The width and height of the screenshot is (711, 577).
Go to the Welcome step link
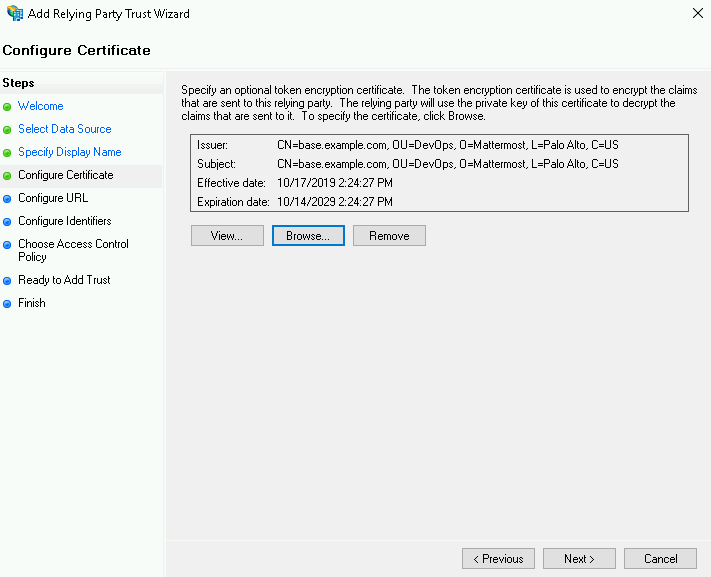(x=40, y=106)
